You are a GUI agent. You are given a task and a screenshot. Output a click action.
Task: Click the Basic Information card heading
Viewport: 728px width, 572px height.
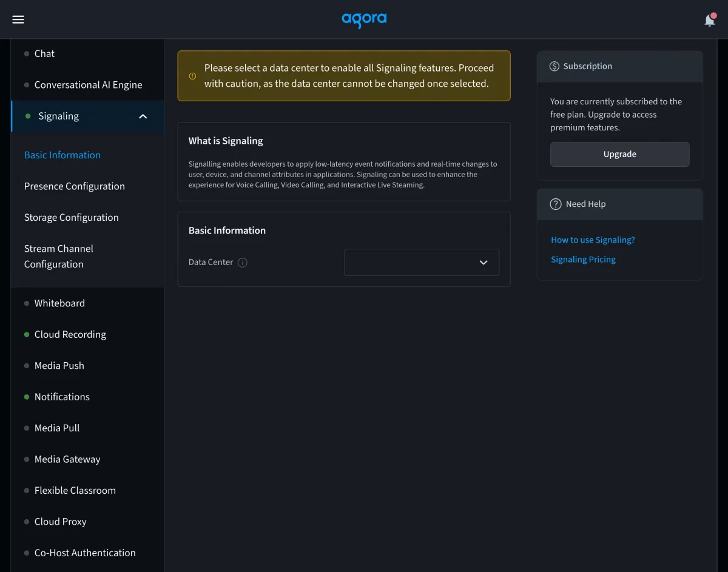[x=227, y=231]
